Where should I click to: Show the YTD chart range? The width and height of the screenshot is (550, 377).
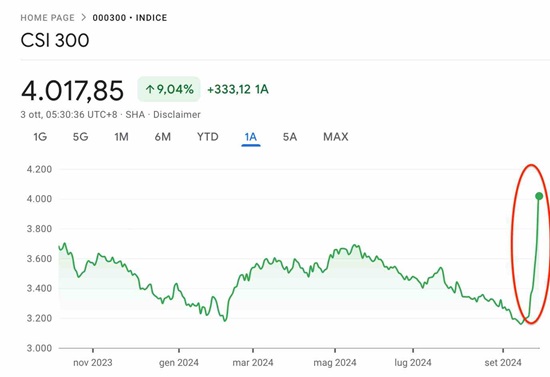(208, 137)
